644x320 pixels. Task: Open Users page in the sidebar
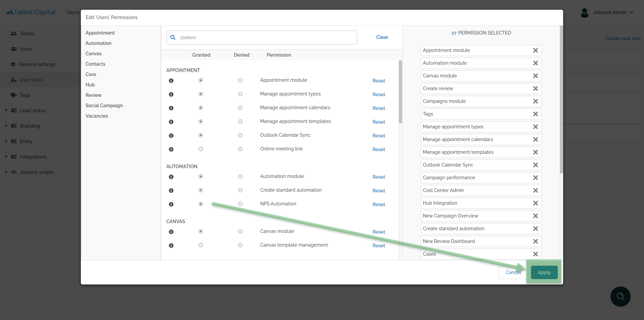pyautogui.click(x=26, y=49)
